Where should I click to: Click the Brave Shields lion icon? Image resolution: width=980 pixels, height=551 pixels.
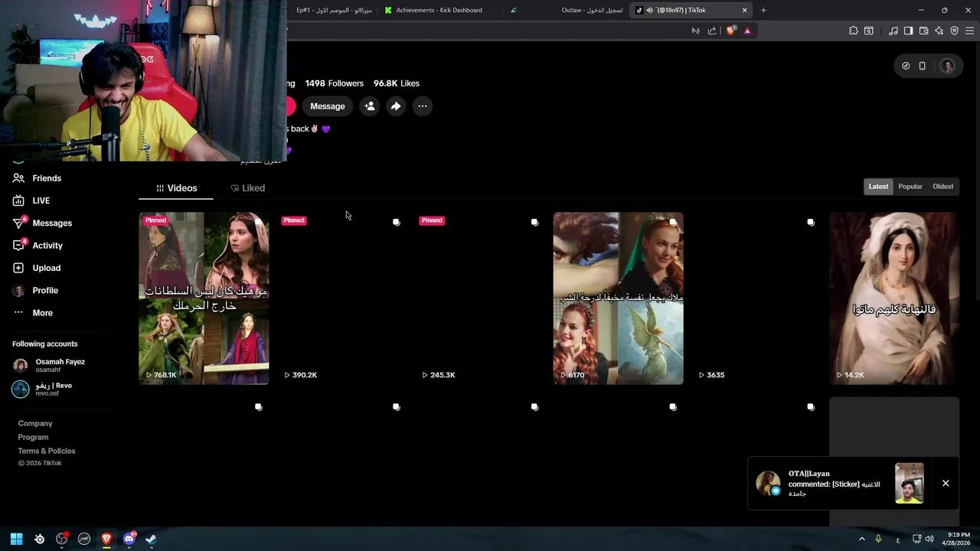(x=730, y=31)
